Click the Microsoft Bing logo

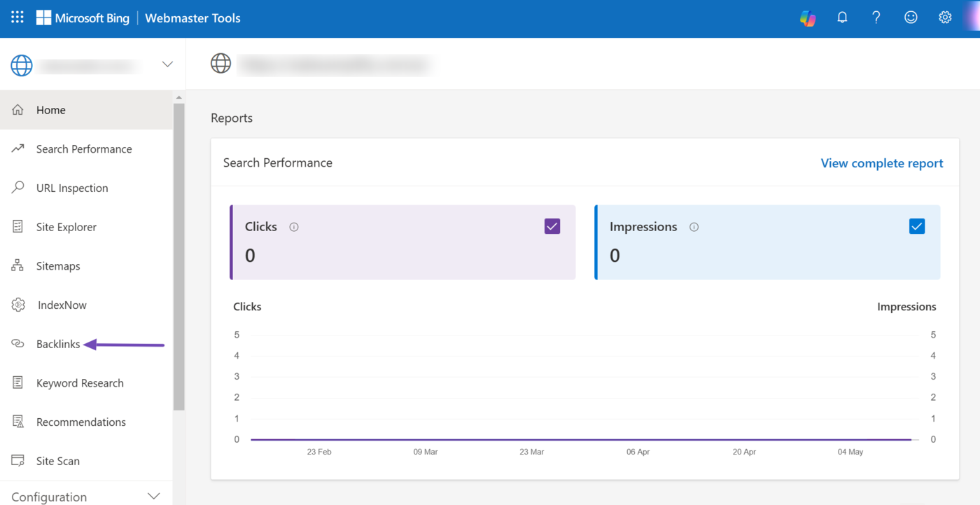coord(83,18)
